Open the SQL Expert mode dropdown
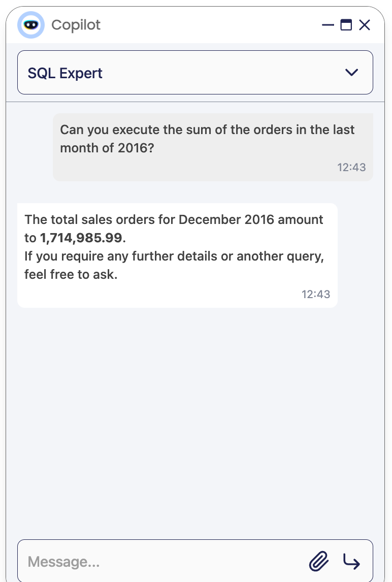This screenshot has width=392, height=582. click(x=195, y=73)
